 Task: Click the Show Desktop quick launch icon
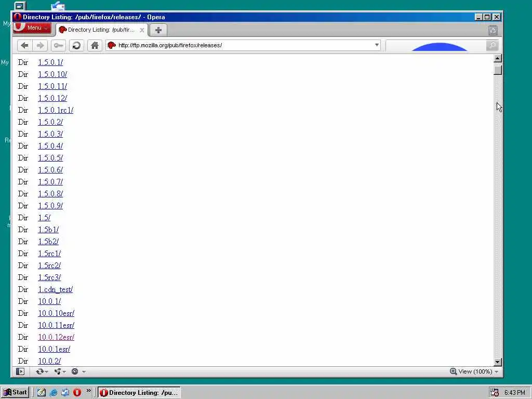point(42,393)
